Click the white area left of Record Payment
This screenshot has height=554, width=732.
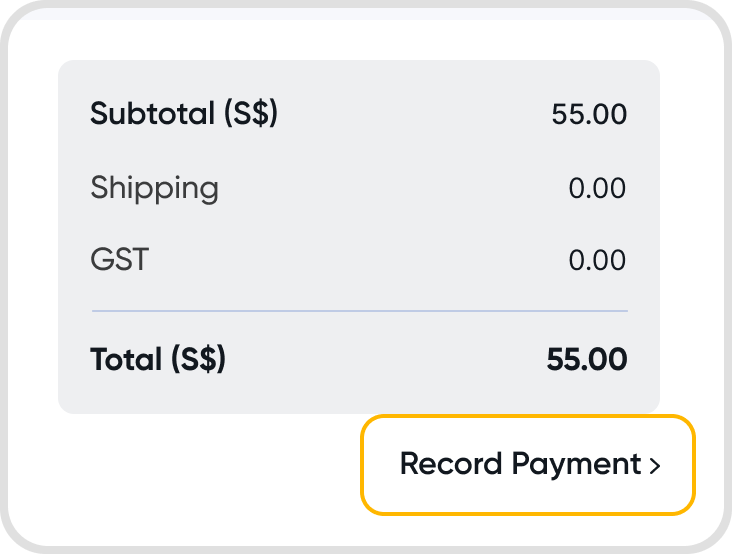200,470
